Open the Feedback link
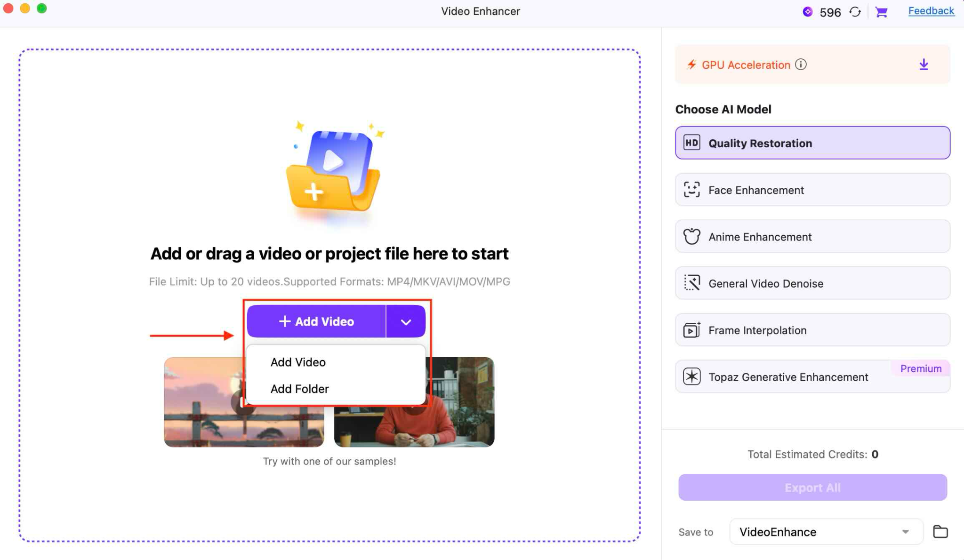 point(931,10)
